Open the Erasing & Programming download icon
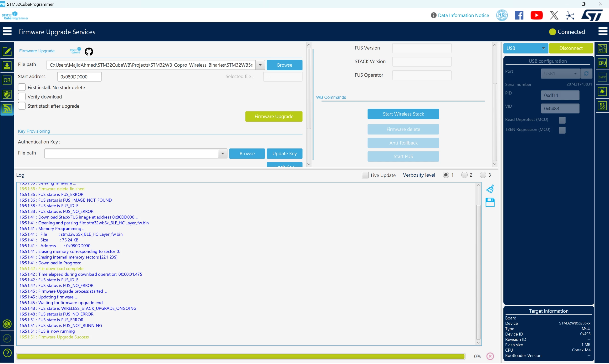609x364 pixels. pyautogui.click(x=7, y=65)
